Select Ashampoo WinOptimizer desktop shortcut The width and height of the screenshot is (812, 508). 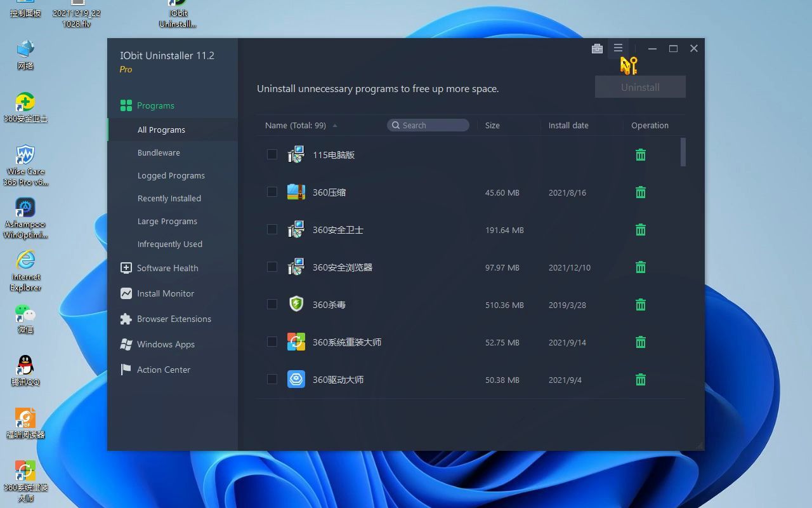coord(25,218)
